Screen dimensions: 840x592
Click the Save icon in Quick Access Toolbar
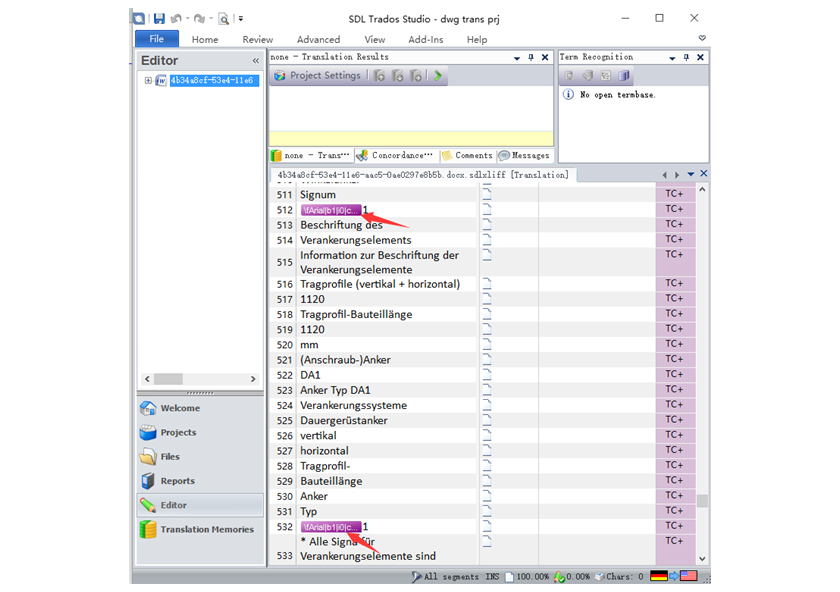pos(158,17)
